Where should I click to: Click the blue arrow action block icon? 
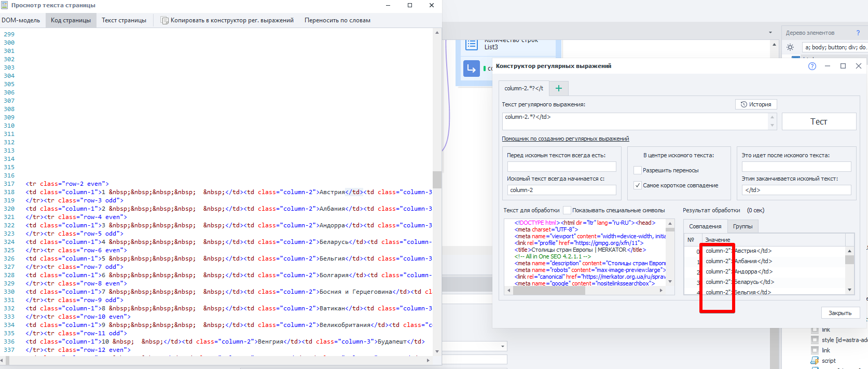pyautogui.click(x=472, y=68)
